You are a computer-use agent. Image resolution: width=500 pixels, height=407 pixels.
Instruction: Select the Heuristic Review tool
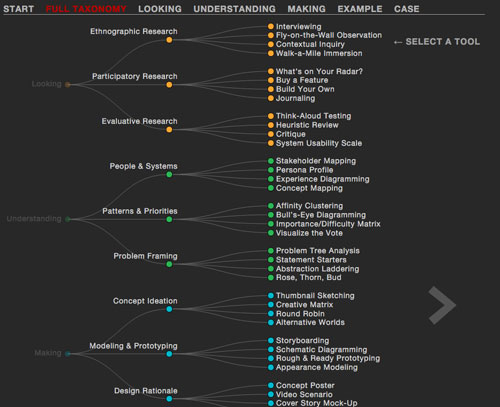click(307, 125)
